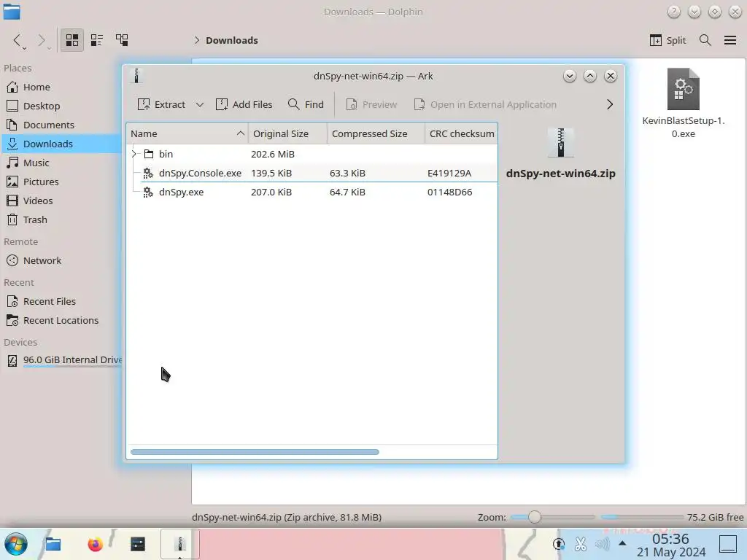Open Find in Ark toolbar
Viewport: 747px width, 560px height.
pos(306,104)
